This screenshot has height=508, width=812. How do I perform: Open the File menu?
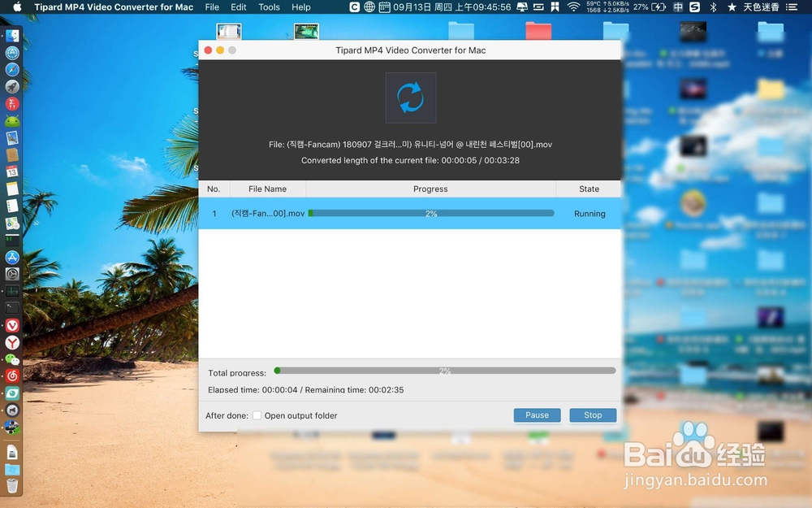211,7
